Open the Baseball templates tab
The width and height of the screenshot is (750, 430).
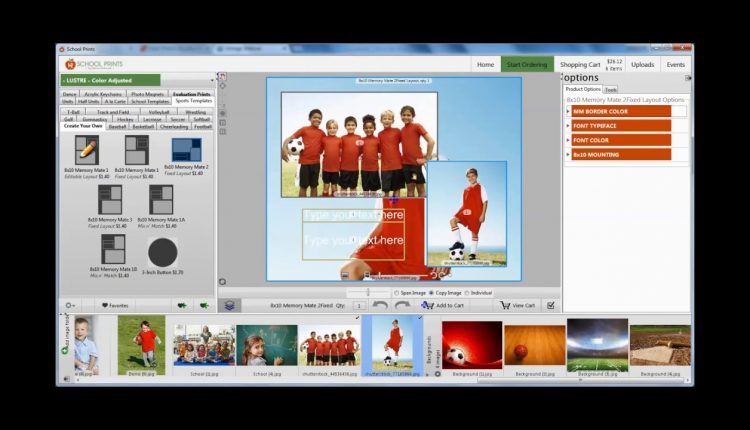pyautogui.click(x=117, y=127)
